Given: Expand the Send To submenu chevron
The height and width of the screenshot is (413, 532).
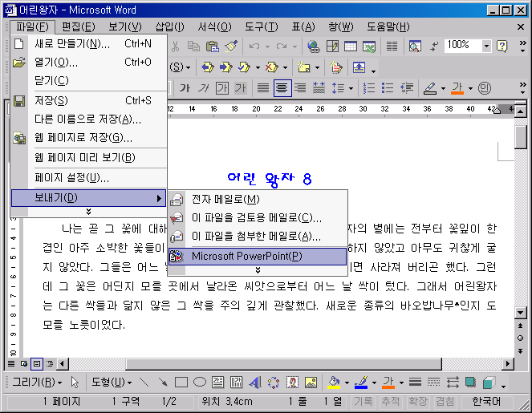Looking at the screenshot, I should (258, 270).
